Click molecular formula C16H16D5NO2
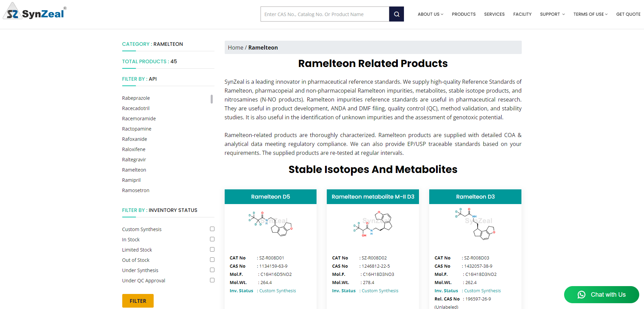Viewport: 644px width, 309px height. [276, 274]
